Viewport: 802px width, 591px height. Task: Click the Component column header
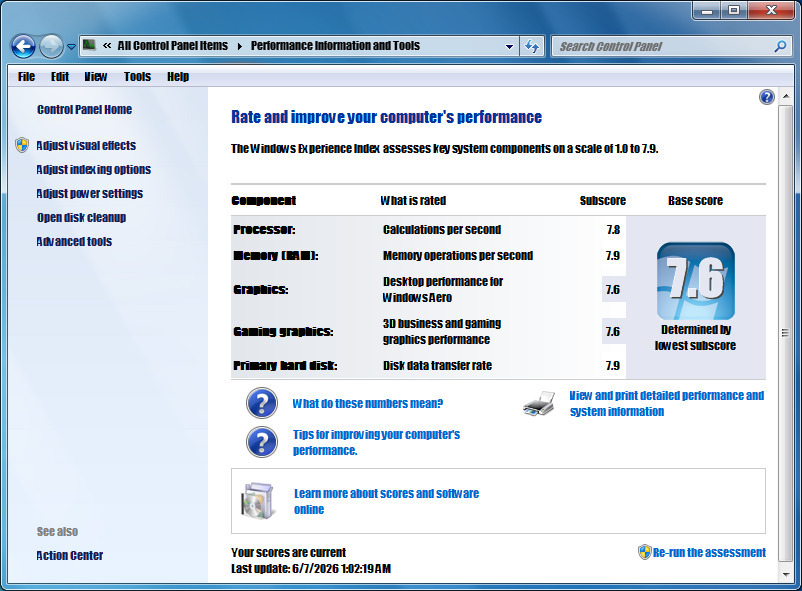[264, 201]
